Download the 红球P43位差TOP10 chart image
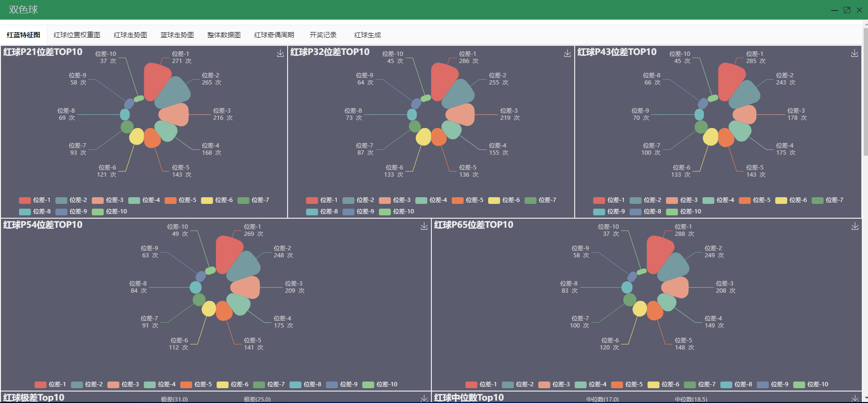 [855, 53]
